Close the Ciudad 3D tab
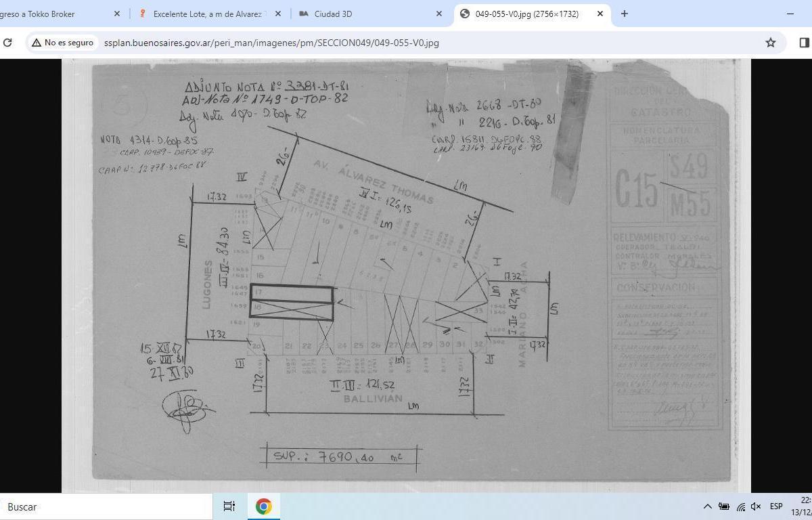This screenshot has width=812, height=520. point(438,14)
